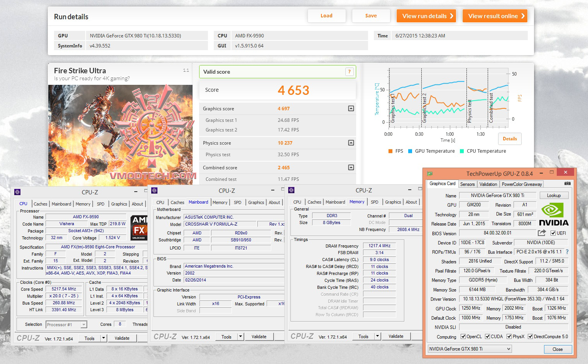Maximize the GPU-Z window
Screen dimensions: 588x364
point(552,172)
